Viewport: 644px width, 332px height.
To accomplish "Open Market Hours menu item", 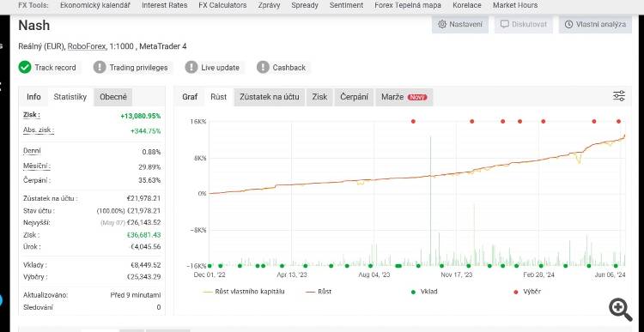I will (515, 5).
